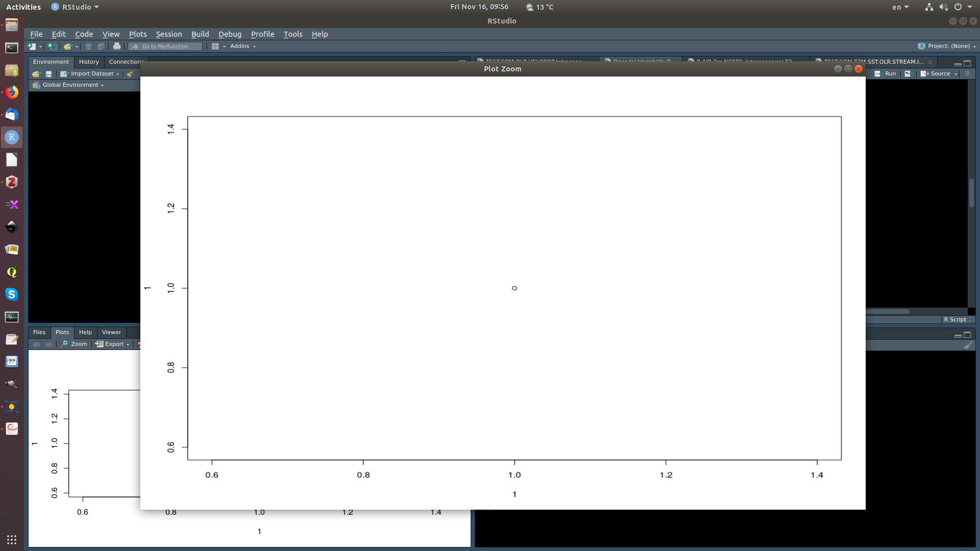Viewport: 980px width, 551px height.
Task: Open the R Script type selector
Action: click(958, 319)
